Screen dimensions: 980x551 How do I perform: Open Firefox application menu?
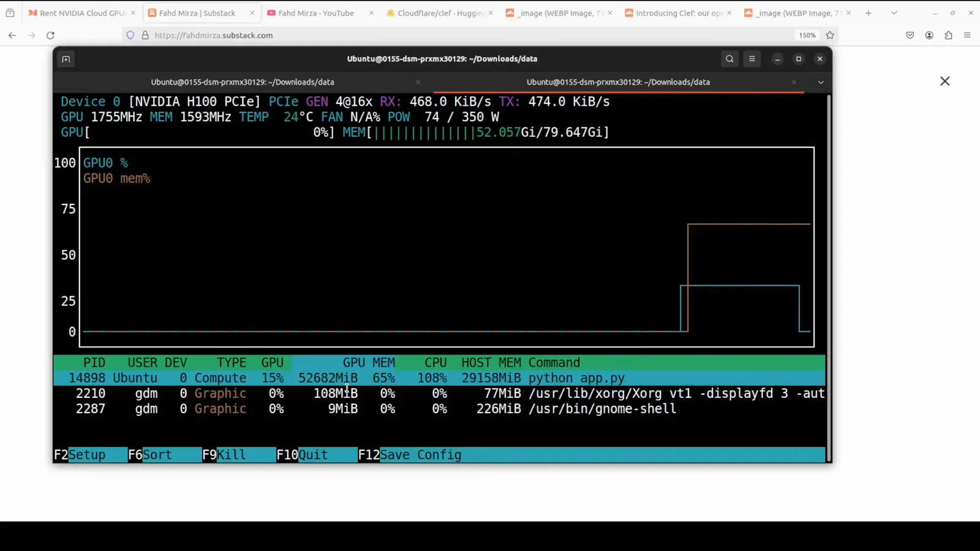[967, 36]
